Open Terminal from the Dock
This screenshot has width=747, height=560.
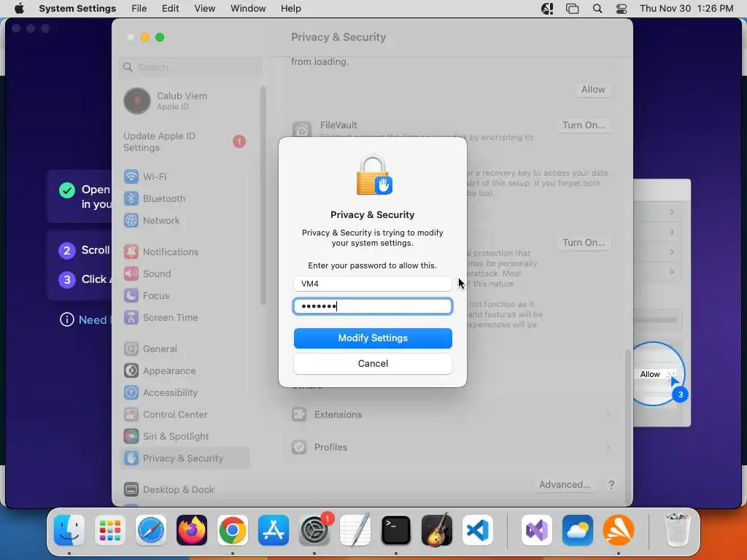click(x=396, y=530)
